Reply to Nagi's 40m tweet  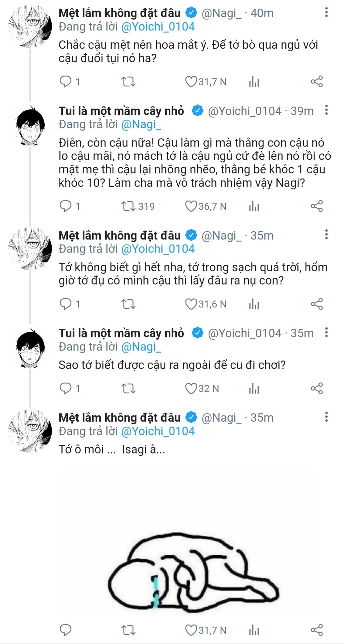[x=65, y=82]
